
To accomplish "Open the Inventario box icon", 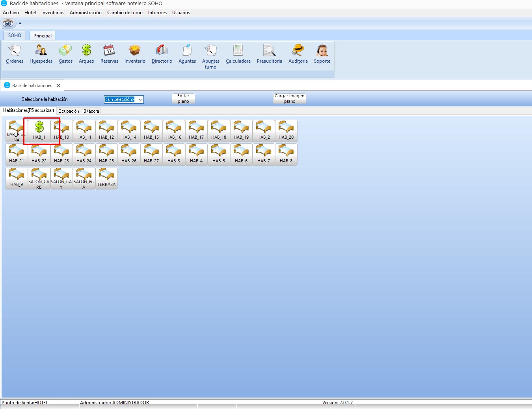I will 135,54.
